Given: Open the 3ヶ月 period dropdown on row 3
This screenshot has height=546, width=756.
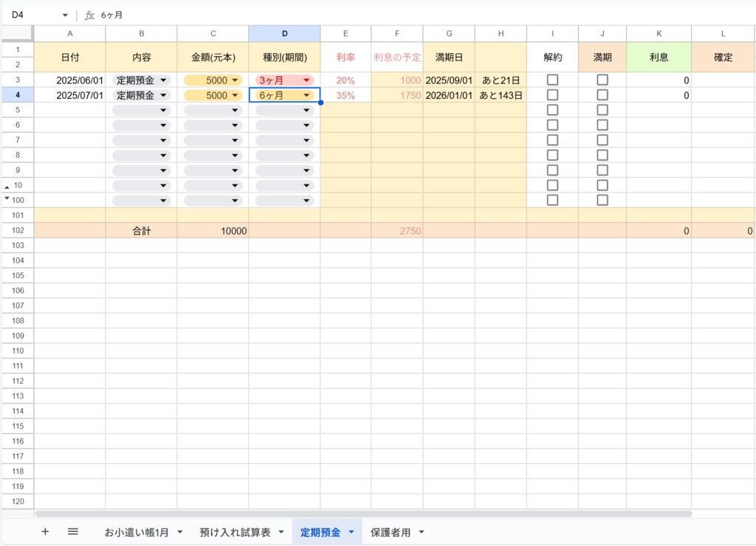Looking at the screenshot, I should coord(306,79).
